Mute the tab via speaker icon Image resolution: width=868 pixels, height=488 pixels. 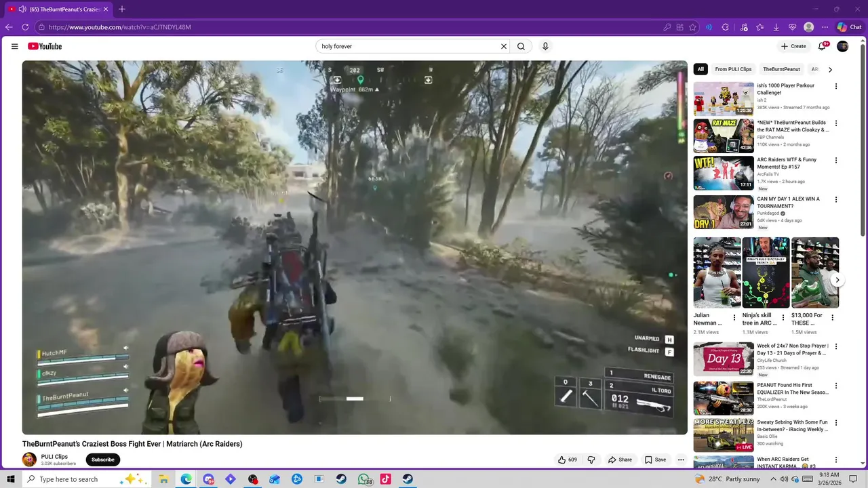(22, 9)
